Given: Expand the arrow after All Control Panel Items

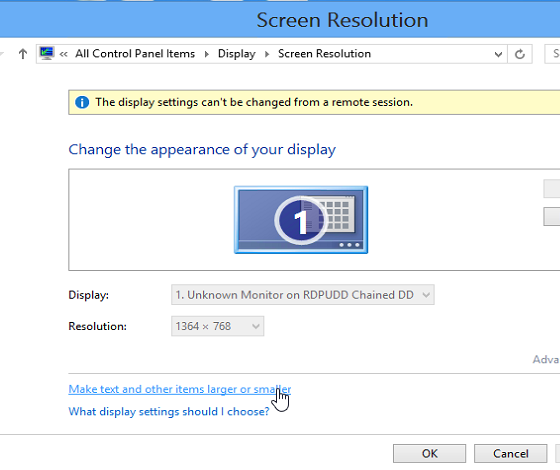Looking at the screenshot, I should point(206,54).
